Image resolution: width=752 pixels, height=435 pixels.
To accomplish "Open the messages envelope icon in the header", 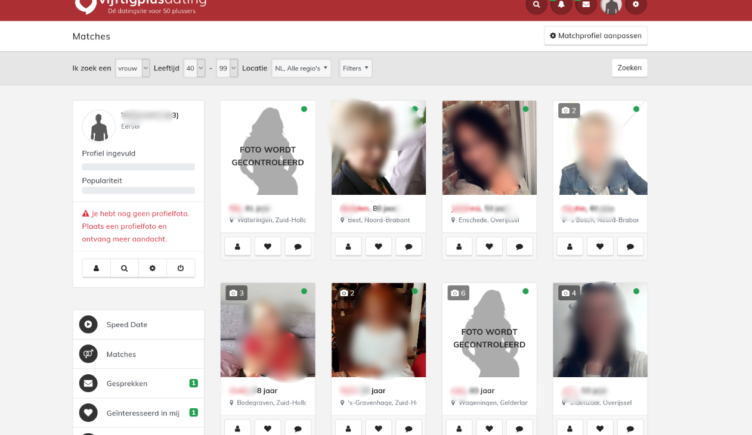I will pos(586,5).
